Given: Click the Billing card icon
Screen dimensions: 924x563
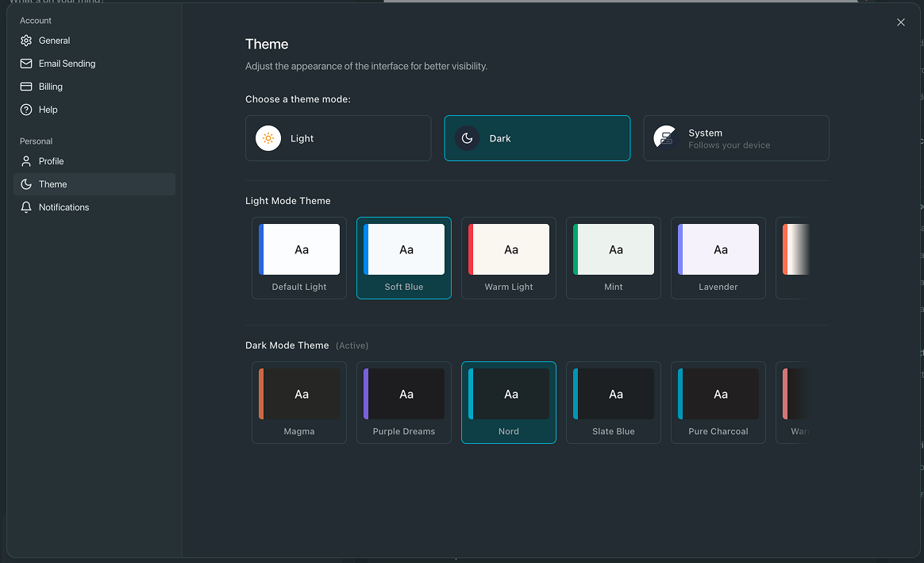Looking at the screenshot, I should [x=26, y=87].
